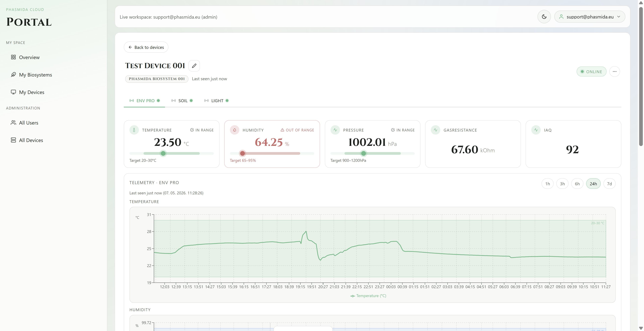Click the user avatar icon in the account menu
This screenshot has height=331, width=644.
(x=561, y=17)
